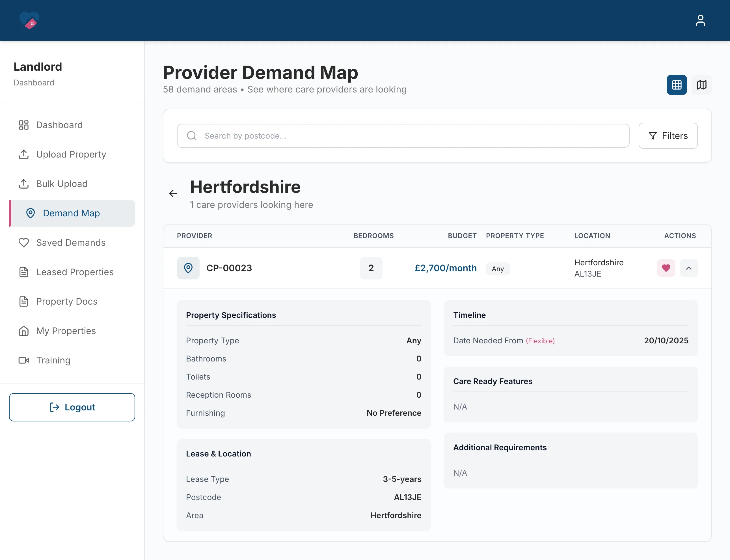Open Upload Property in sidebar
730x560 pixels.
(72, 154)
